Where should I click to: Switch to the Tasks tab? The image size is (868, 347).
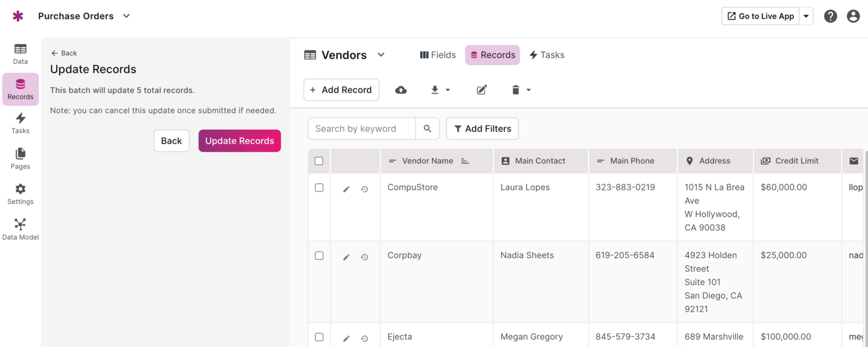pyautogui.click(x=546, y=55)
